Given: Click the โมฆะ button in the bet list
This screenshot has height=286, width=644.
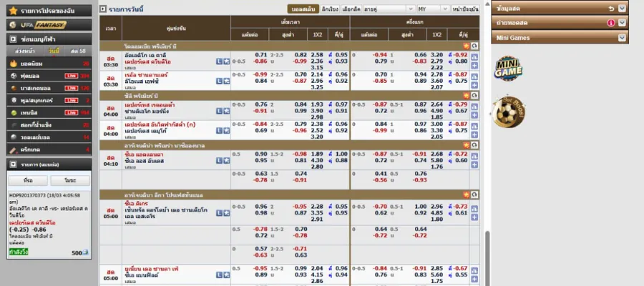Looking at the screenshot, I should pos(70,181).
